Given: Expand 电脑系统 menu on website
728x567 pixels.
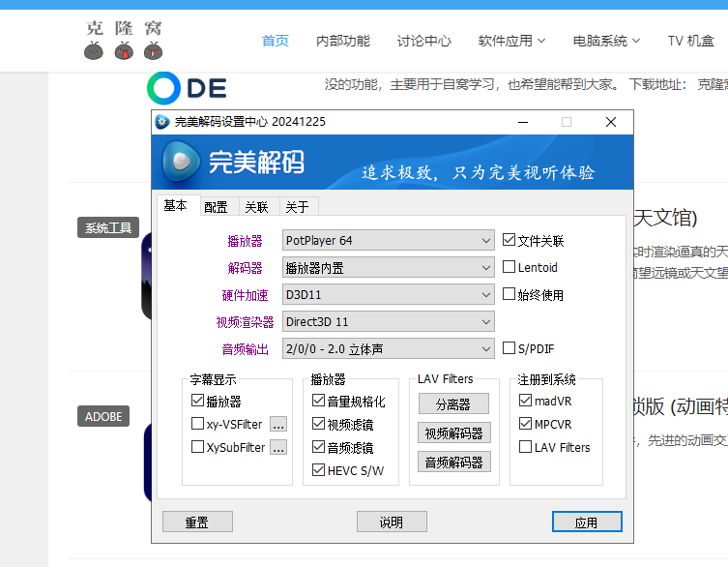Looking at the screenshot, I should point(606,41).
